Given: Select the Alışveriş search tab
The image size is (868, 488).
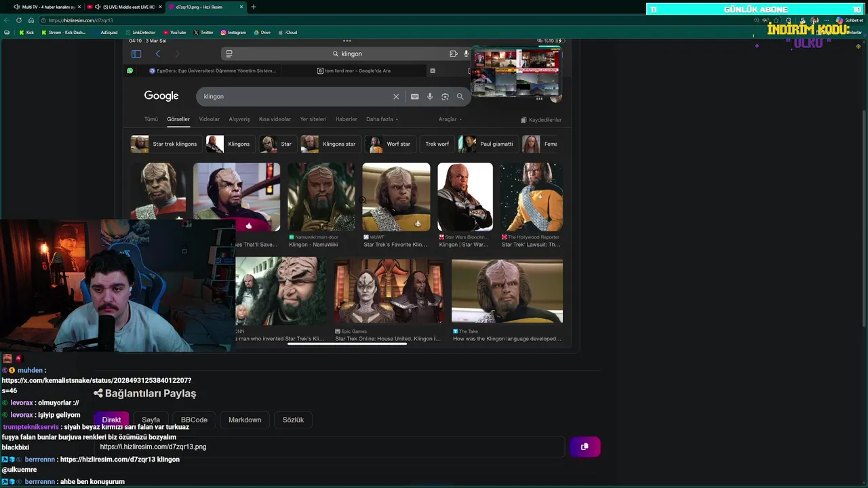Looking at the screenshot, I should (239, 119).
